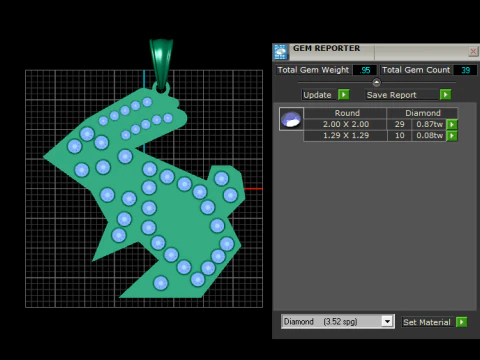Select the 1.29 X 1.29 size cell
The width and height of the screenshot is (480, 360).
pos(346,136)
